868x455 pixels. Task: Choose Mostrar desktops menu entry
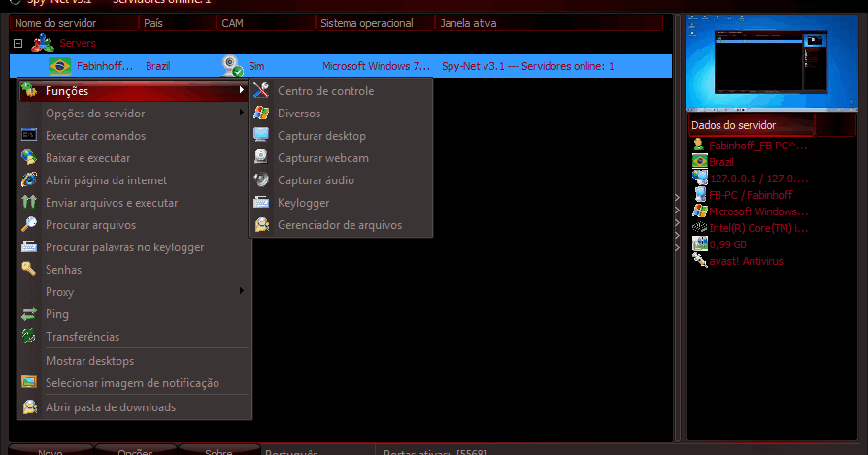pyautogui.click(x=135, y=361)
